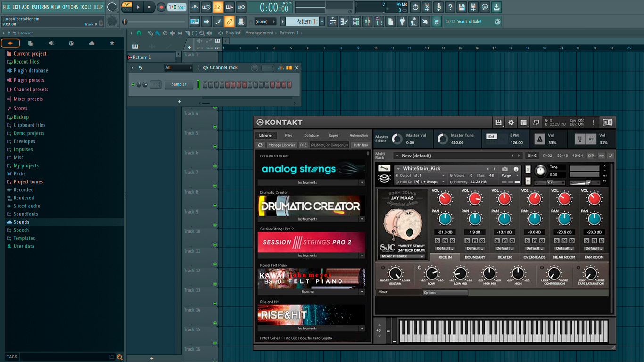644x362 pixels.
Task: Click Manage Libraries button
Action: (x=281, y=145)
